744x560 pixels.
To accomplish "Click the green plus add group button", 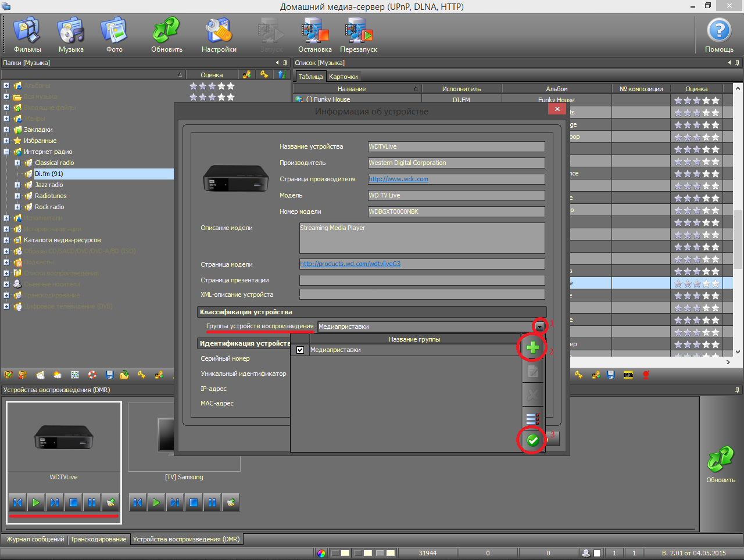I will point(532,348).
